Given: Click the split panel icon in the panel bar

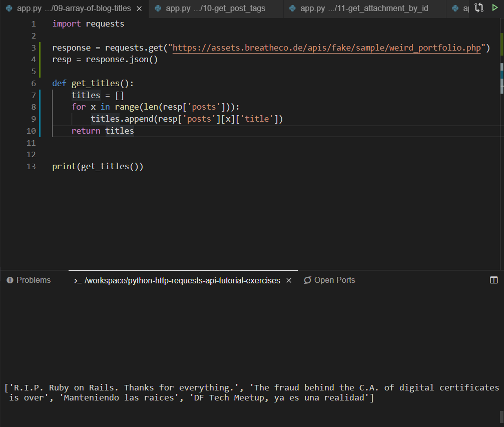Looking at the screenshot, I should tap(493, 280).
